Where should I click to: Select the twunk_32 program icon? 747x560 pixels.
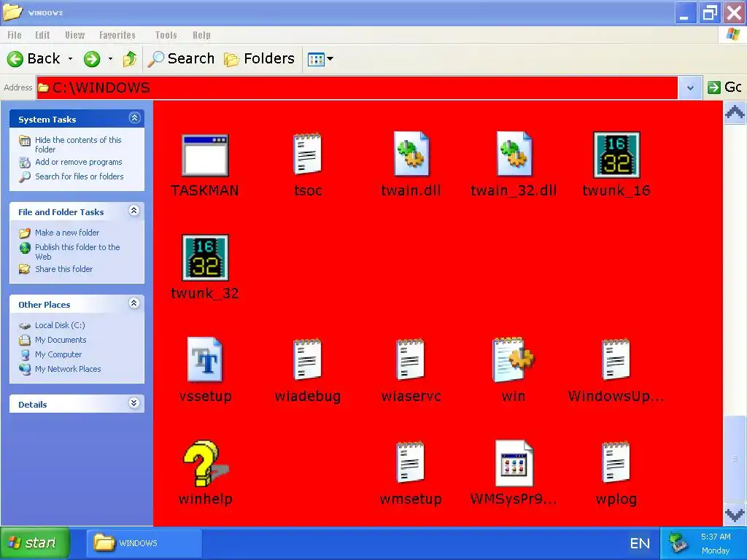tap(205, 257)
